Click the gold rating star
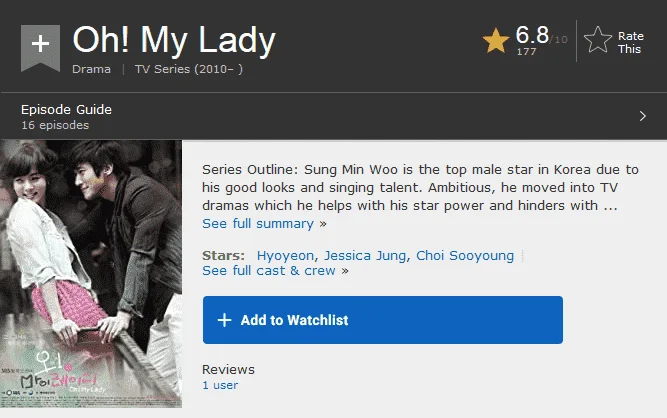The image size is (667, 418). [496, 41]
